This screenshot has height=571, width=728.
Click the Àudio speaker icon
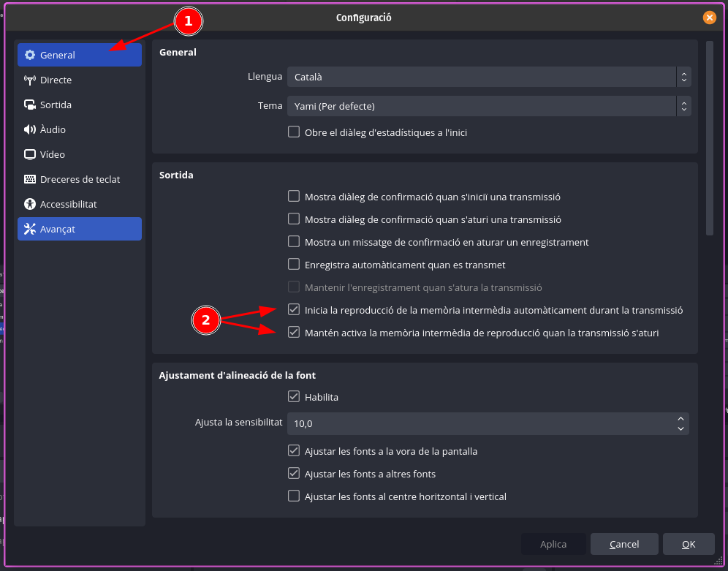click(x=30, y=129)
